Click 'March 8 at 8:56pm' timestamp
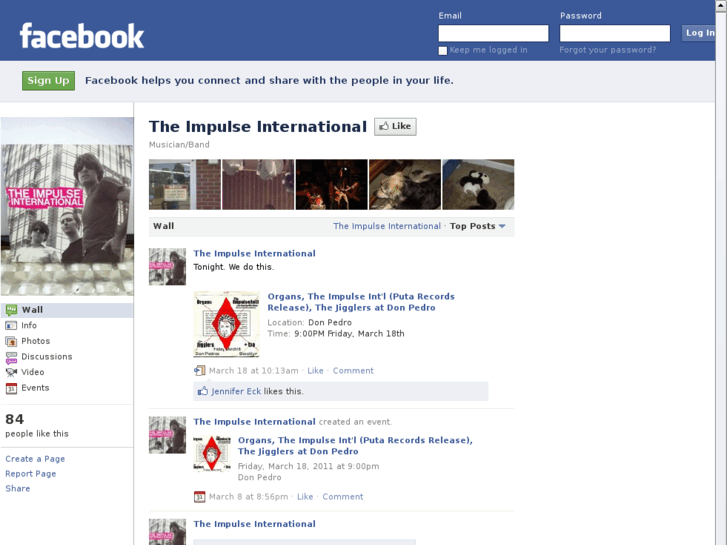The height and width of the screenshot is (545, 727). point(249,497)
